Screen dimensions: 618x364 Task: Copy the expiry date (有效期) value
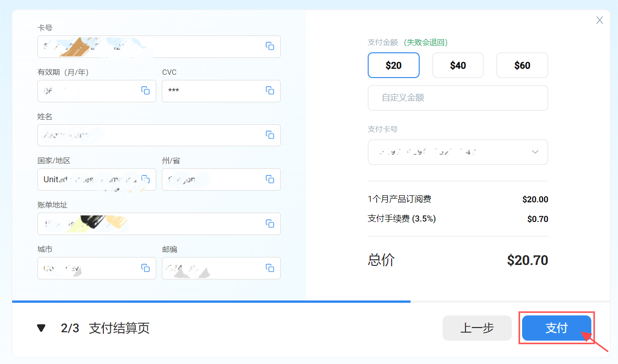145,91
